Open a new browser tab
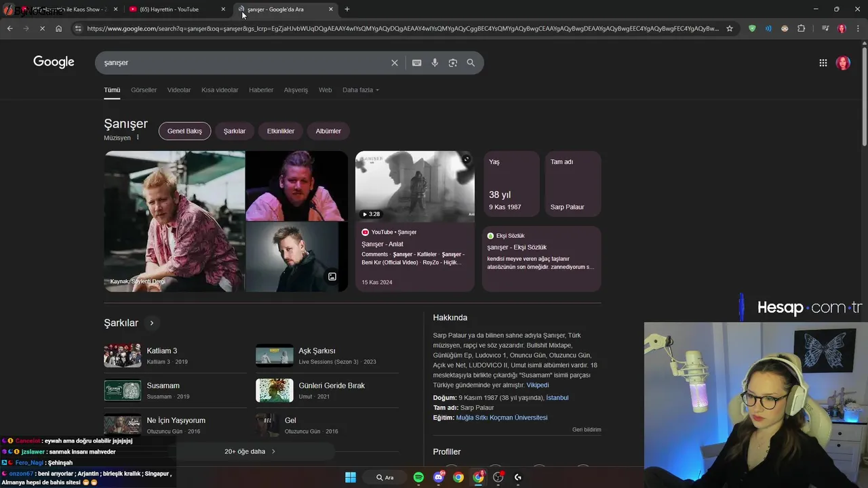868x488 pixels. coord(347,9)
